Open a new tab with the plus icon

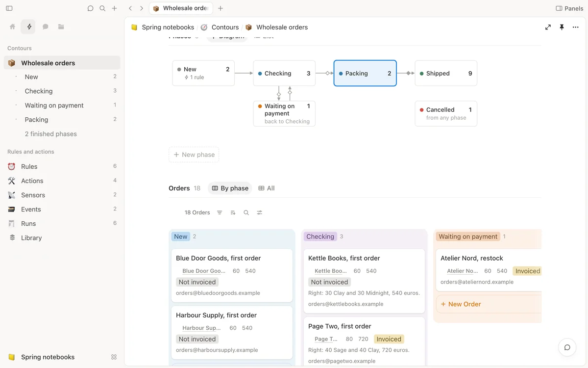220,8
